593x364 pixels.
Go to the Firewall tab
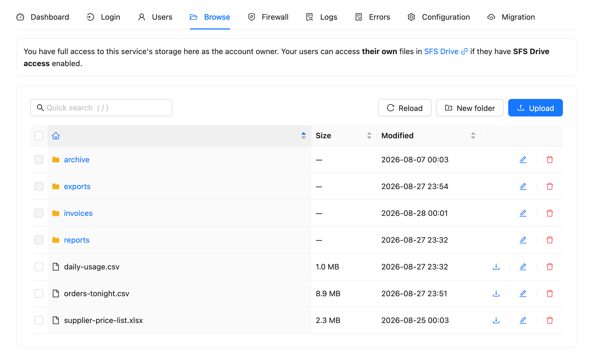pos(268,17)
